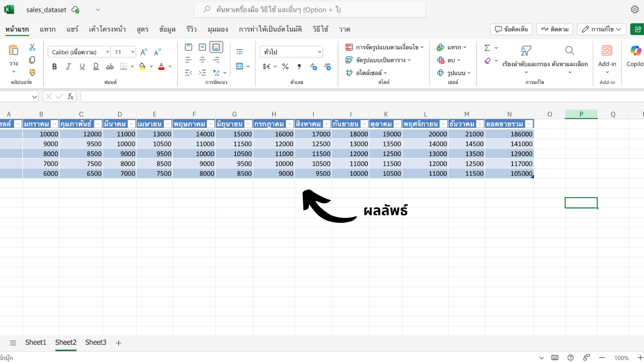Screen dimensions: 644x362
Task: Toggle strikethrough text formatting
Action: pyautogui.click(x=110, y=66)
